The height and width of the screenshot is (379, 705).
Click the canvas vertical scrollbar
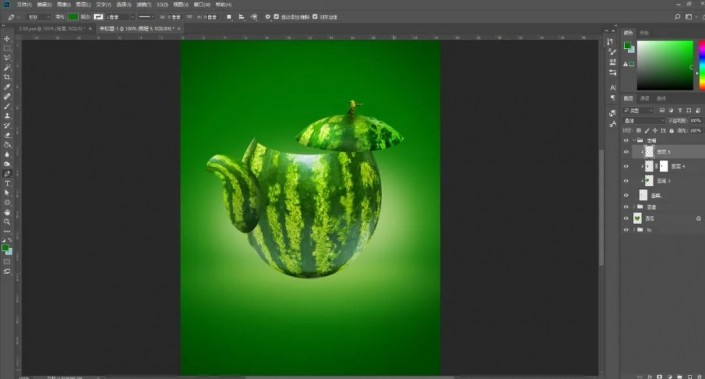pos(602,207)
